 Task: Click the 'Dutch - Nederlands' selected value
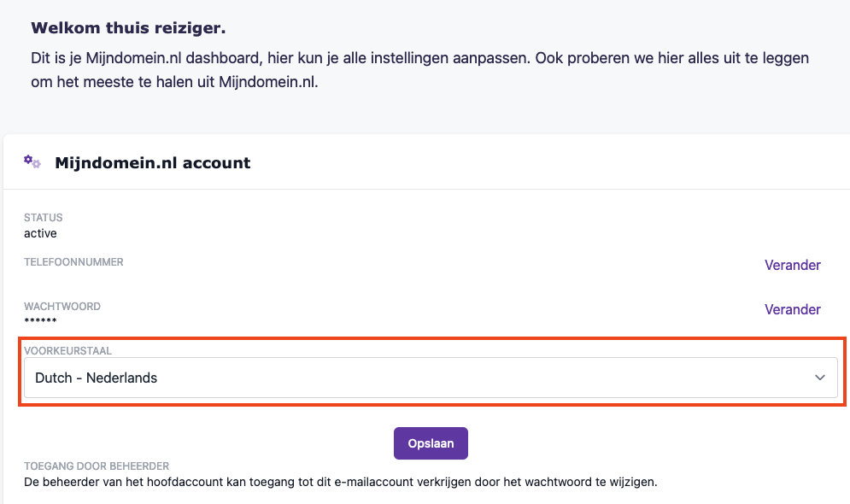click(97, 378)
